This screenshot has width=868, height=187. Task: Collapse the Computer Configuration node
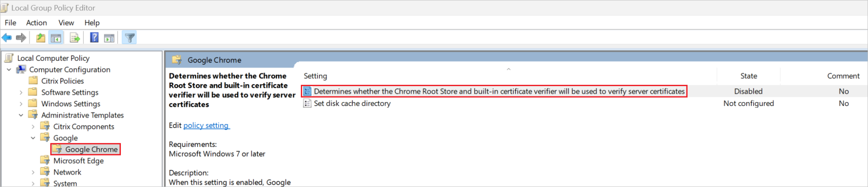(x=9, y=70)
